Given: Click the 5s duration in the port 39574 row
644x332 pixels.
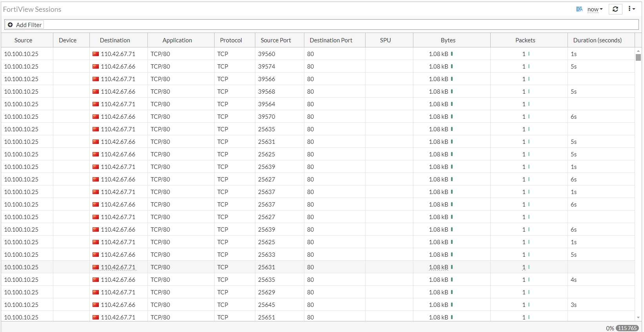Looking at the screenshot, I should click(x=574, y=67).
